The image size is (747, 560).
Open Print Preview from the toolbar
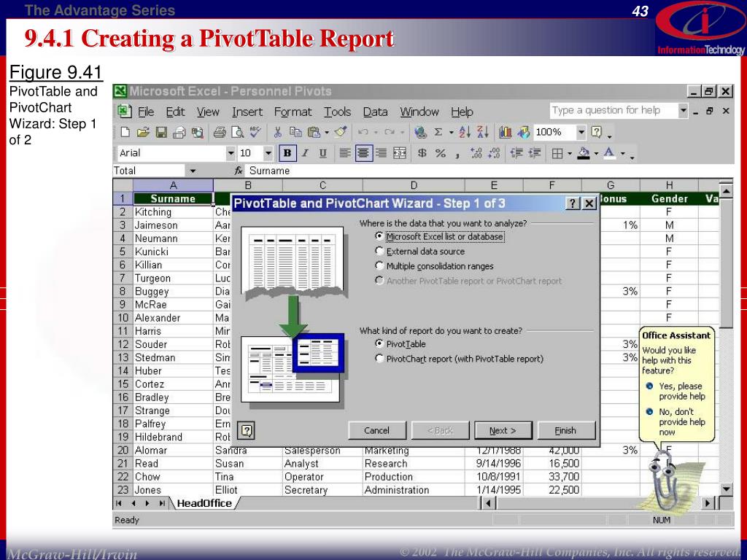237,133
